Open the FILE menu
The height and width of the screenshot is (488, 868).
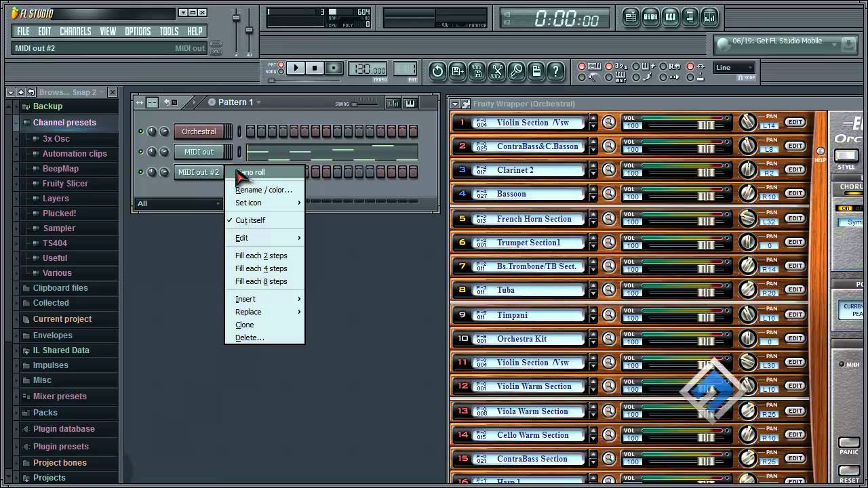23,31
